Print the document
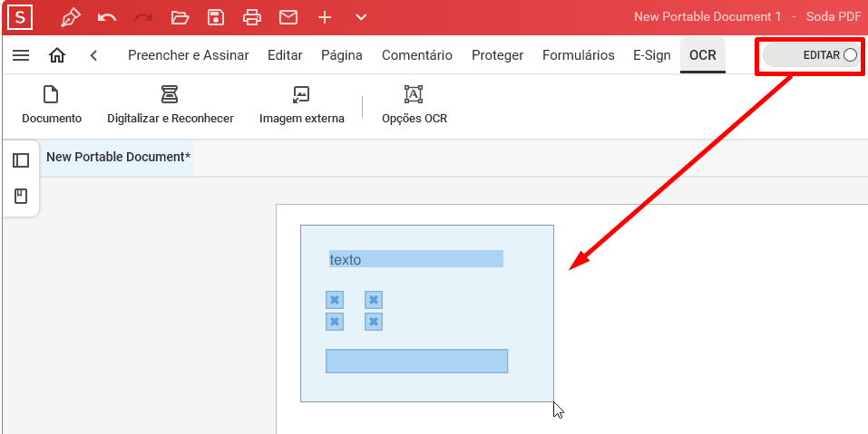 252,18
